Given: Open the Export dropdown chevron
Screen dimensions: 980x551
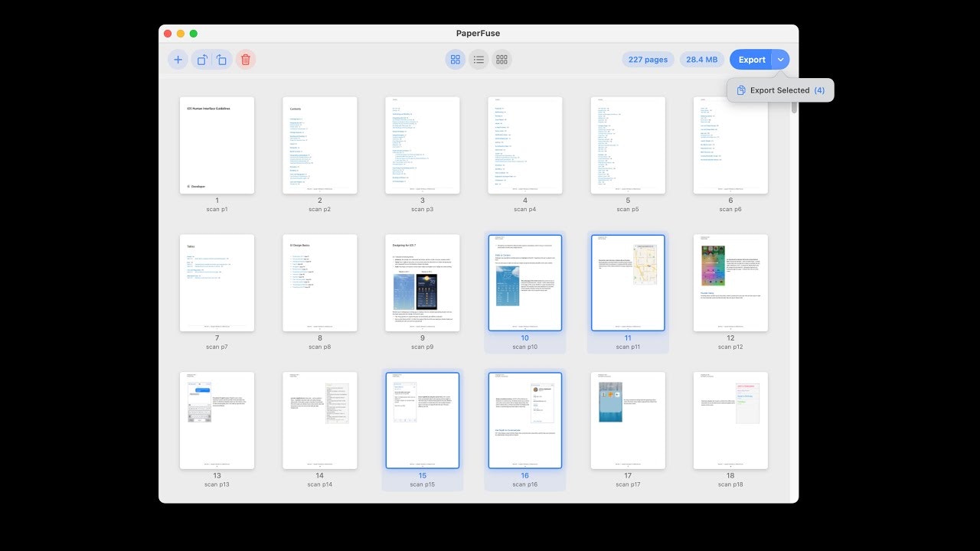Looking at the screenshot, I should tap(781, 60).
